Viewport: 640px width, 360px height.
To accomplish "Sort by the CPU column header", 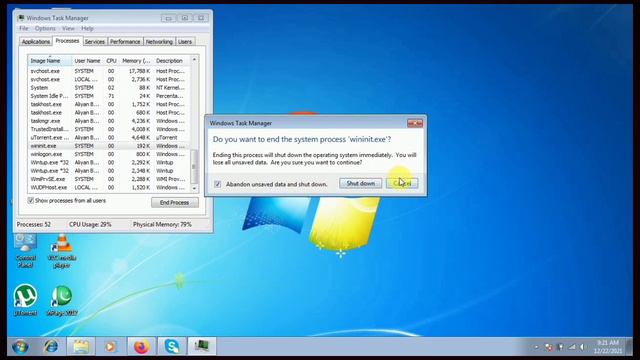I will click(x=111, y=60).
